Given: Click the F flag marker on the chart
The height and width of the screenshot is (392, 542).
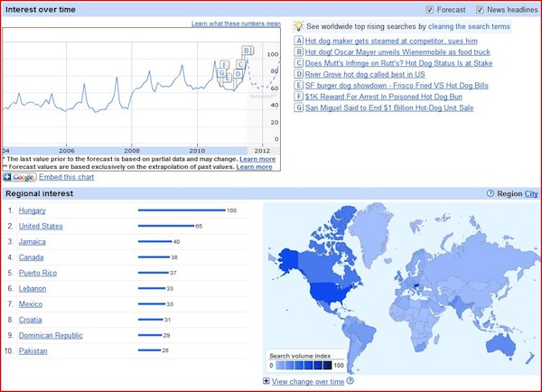Looking at the screenshot, I should (224, 64).
